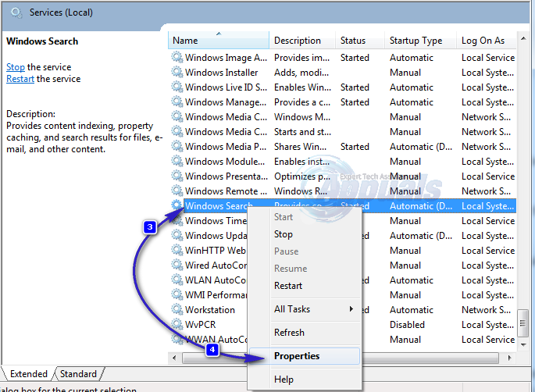This screenshot has height=392, width=535.
Task: Click the Stop the service link
Action: [x=16, y=67]
